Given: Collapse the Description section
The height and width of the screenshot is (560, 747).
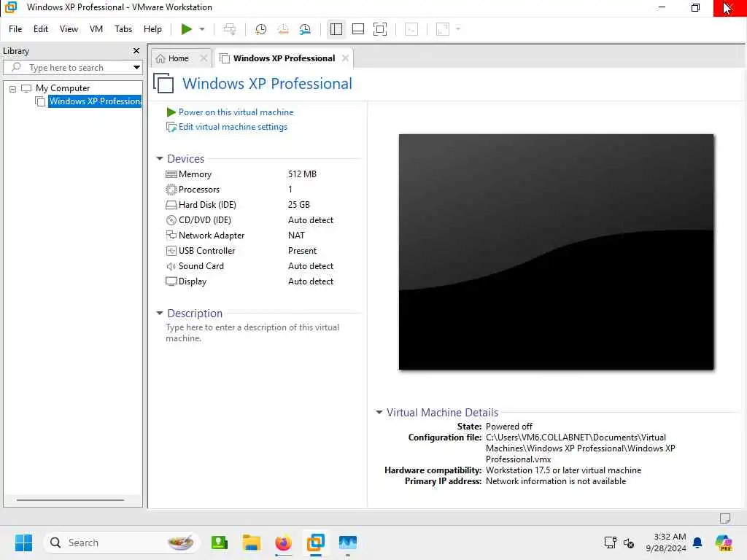Looking at the screenshot, I should tap(160, 313).
